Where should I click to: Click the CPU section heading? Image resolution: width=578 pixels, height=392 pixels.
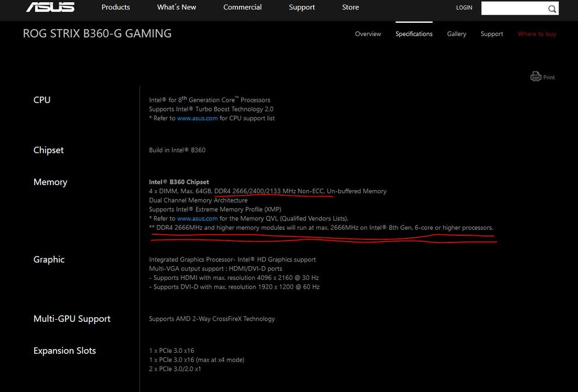(42, 100)
